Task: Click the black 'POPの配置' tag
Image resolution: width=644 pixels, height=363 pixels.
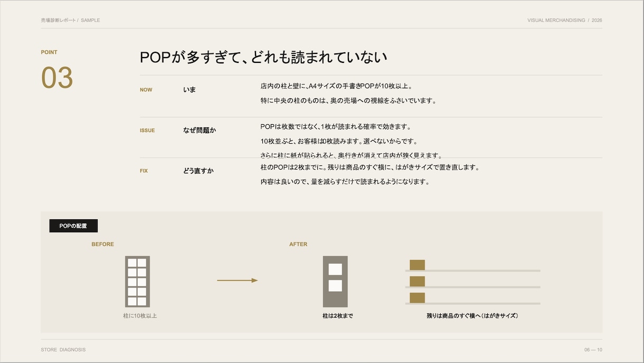Action: (73, 226)
